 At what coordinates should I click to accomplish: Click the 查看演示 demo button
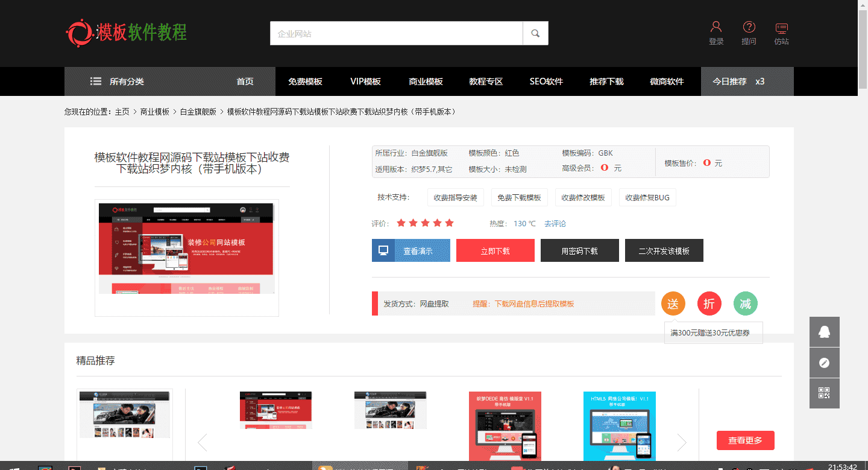410,250
